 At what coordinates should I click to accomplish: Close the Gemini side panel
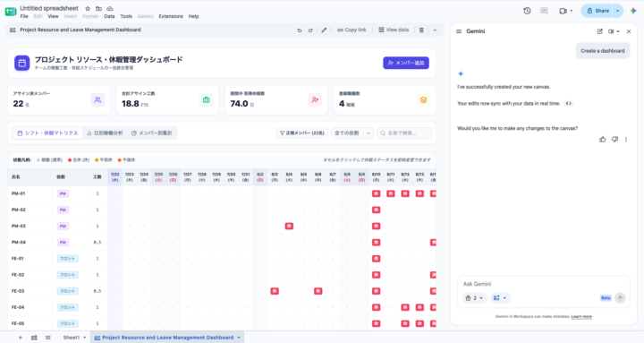click(x=629, y=31)
